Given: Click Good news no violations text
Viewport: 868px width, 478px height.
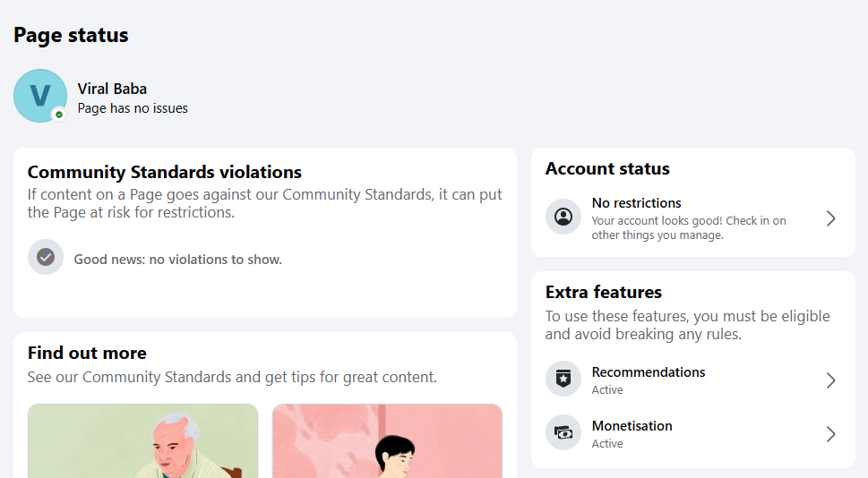Looking at the screenshot, I should [178, 260].
